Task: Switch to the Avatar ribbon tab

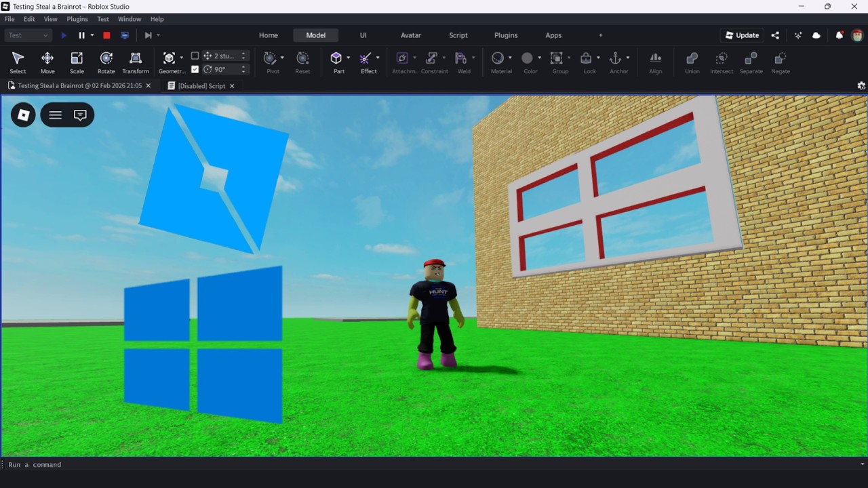Action: (411, 35)
